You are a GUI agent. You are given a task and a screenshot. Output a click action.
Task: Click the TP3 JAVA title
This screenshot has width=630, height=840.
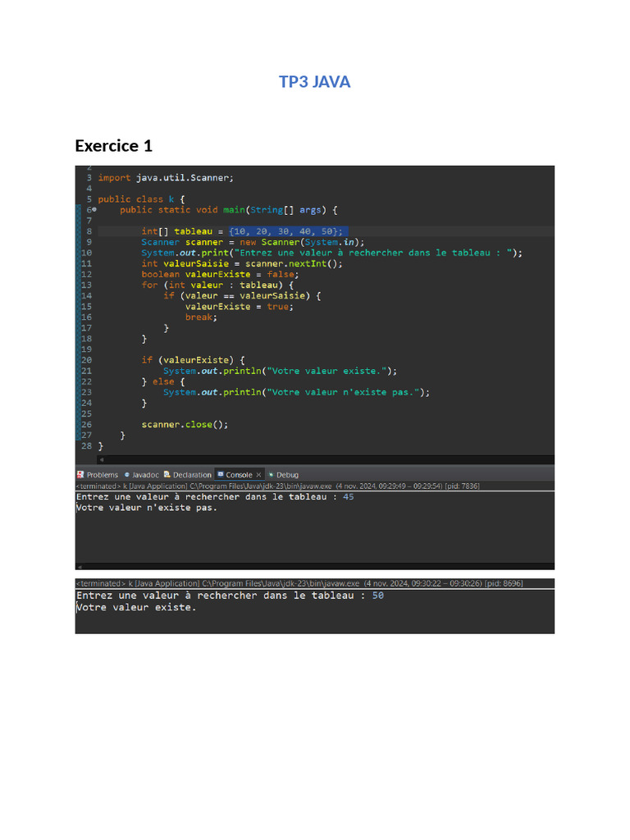314,82
